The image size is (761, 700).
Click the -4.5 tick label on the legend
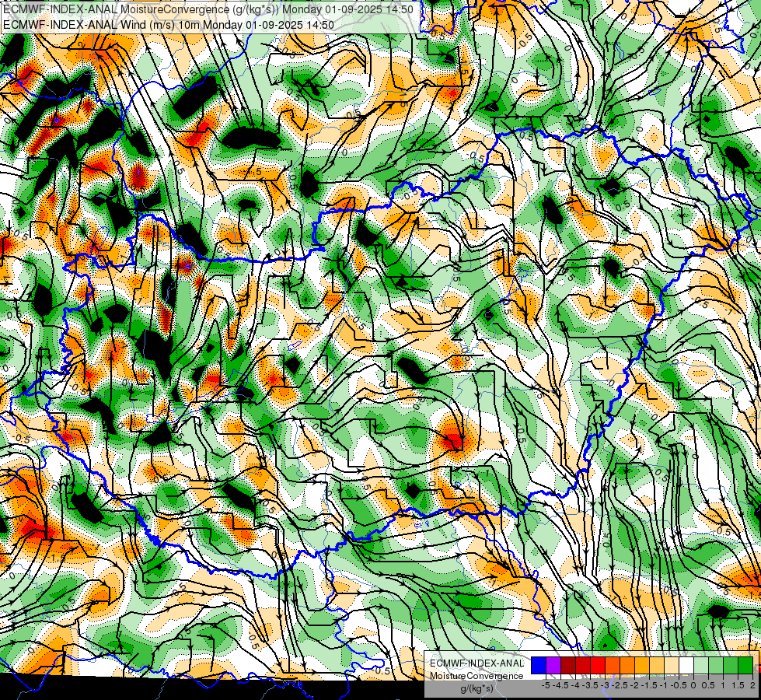[x=560, y=685]
